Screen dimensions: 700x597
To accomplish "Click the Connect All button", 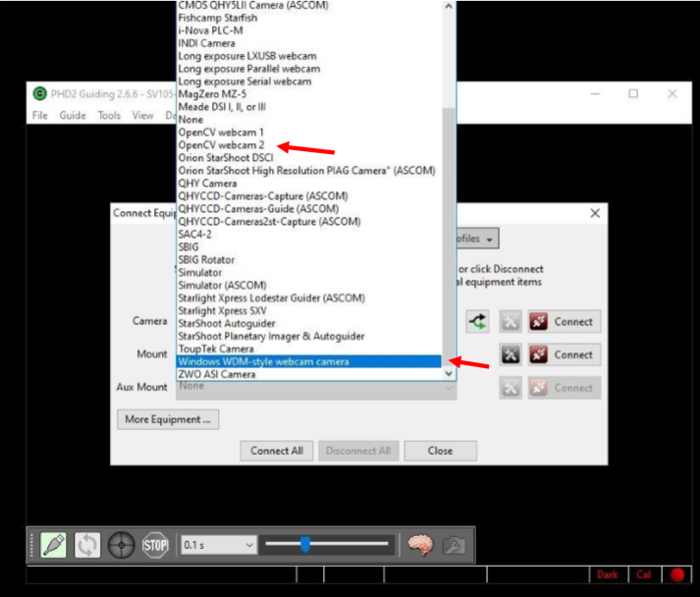I will click(x=277, y=451).
